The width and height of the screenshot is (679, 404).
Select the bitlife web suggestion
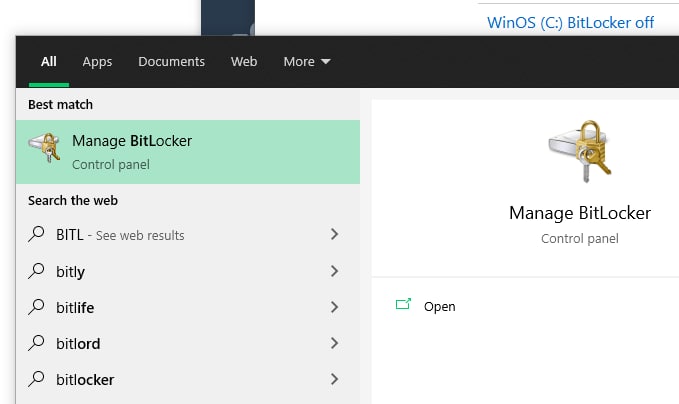click(188, 307)
